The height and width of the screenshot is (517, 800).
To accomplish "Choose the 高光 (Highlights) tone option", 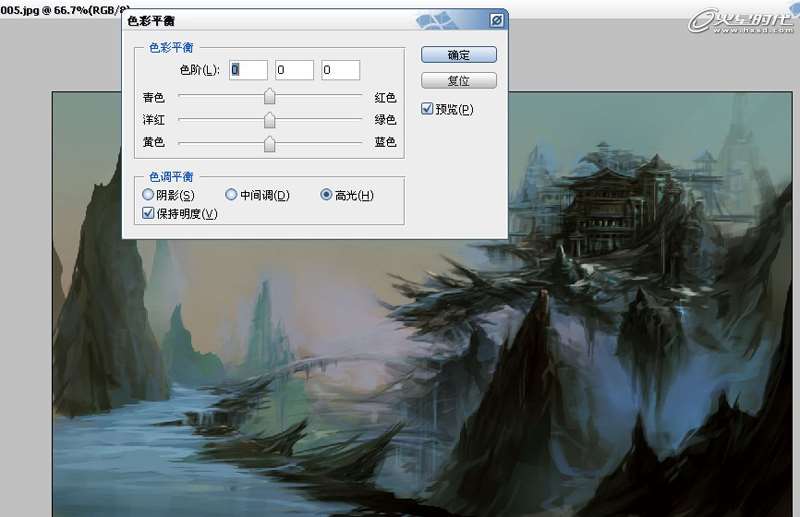I will (326, 195).
